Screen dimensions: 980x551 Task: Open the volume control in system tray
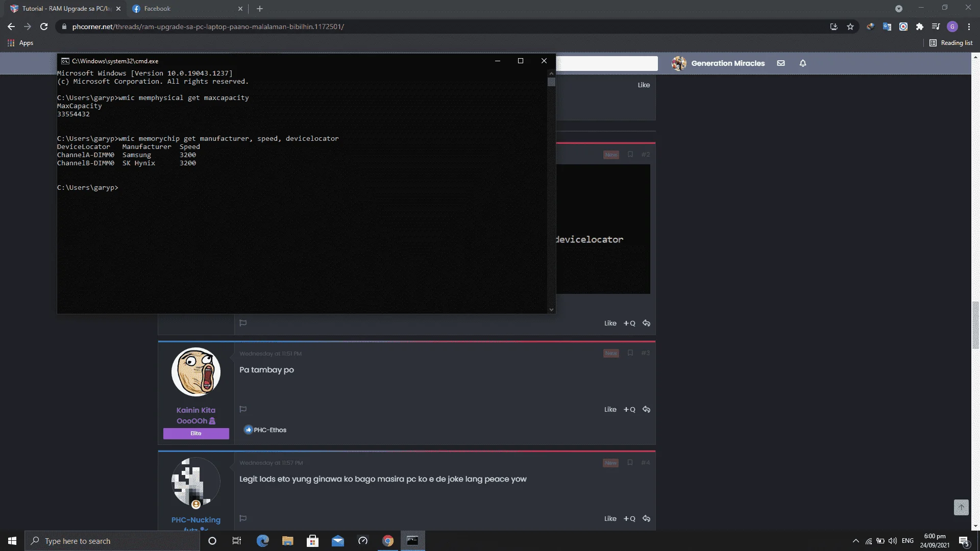pyautogui.click(x=893, y=541)
